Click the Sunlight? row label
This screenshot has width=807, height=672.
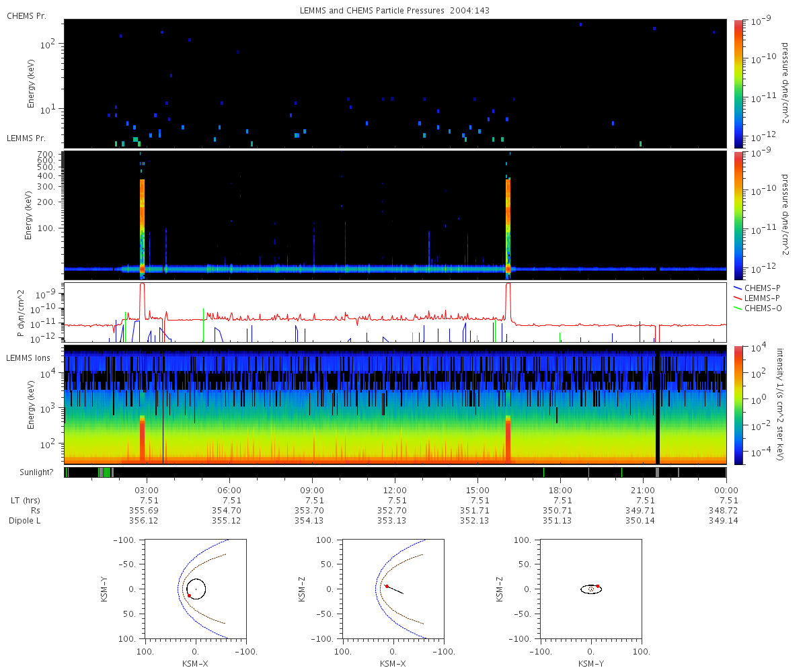pyautogui.click(x=30, y=472)
